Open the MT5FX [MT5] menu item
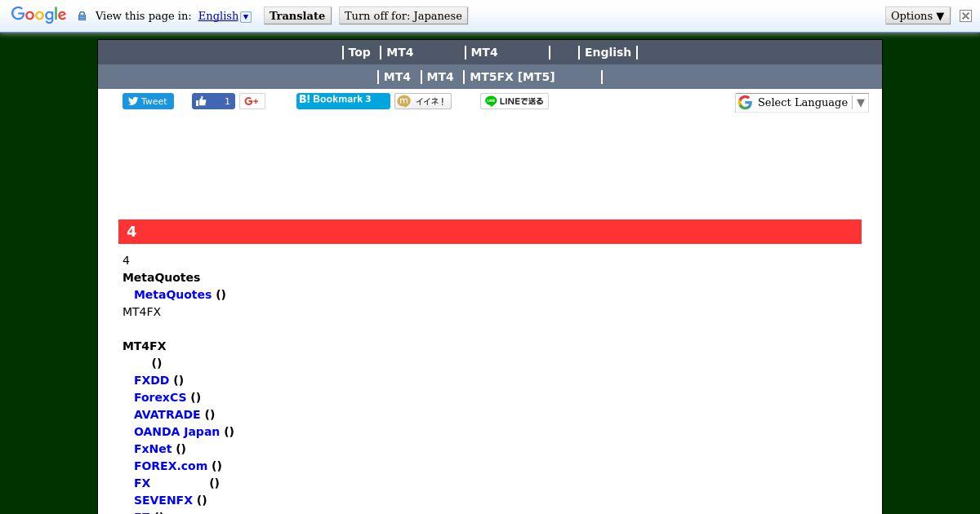The width and height of the screenshot is (980, 514). coord(512,77)
